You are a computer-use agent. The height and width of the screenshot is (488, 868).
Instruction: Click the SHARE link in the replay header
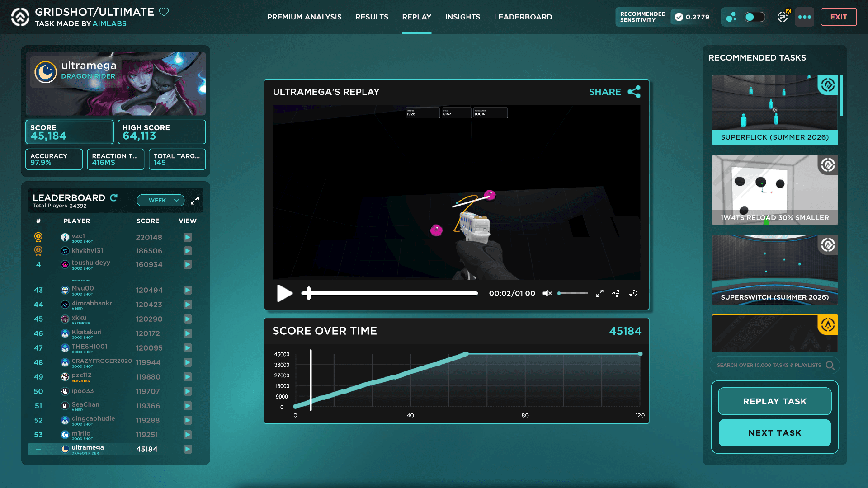coord(605,92)
